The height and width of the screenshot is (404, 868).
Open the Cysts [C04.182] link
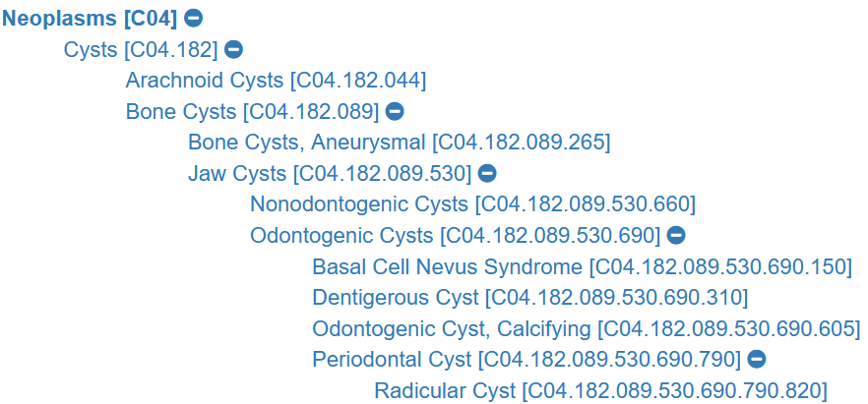(140, 49)
